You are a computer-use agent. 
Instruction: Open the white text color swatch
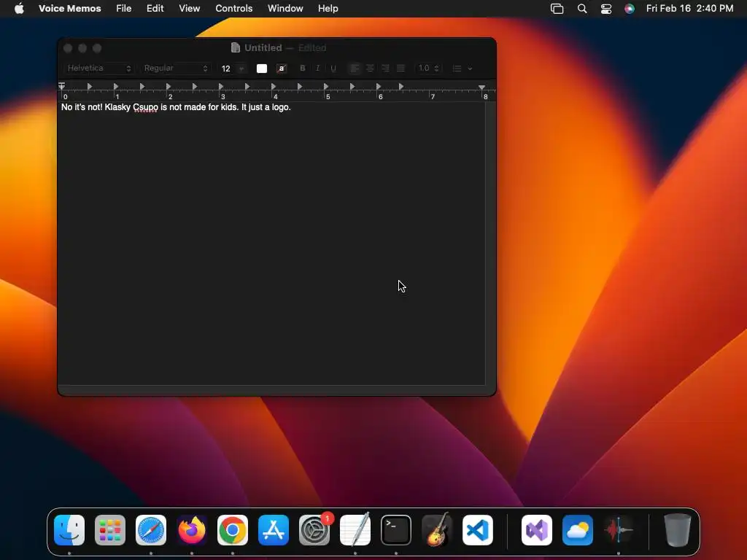[x=262, y=69]
